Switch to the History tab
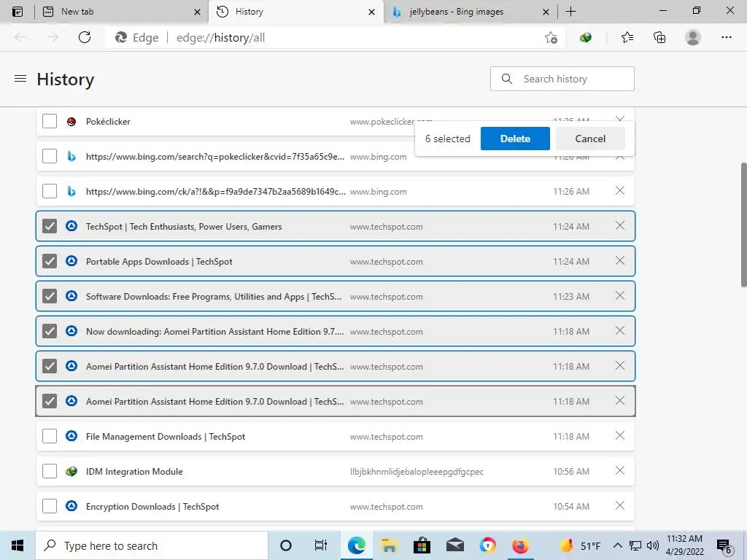Viewport: 747px width, 560px height. [295, 12]
